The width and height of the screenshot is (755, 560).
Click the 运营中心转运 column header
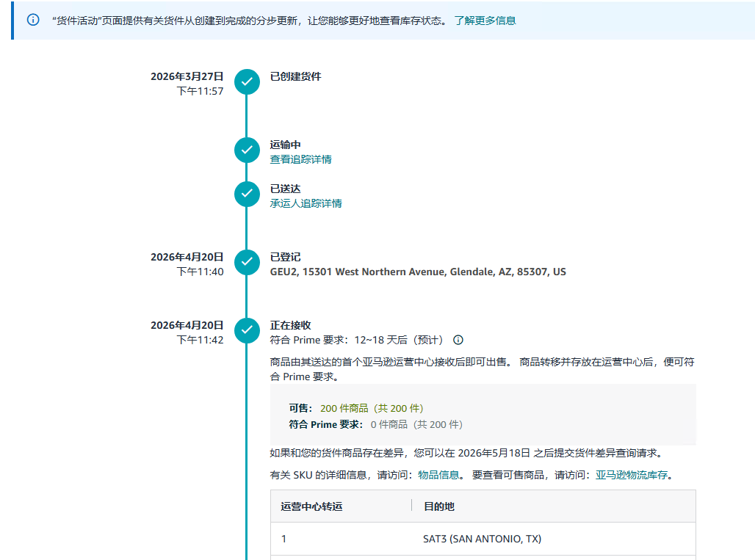click(311, 506)
